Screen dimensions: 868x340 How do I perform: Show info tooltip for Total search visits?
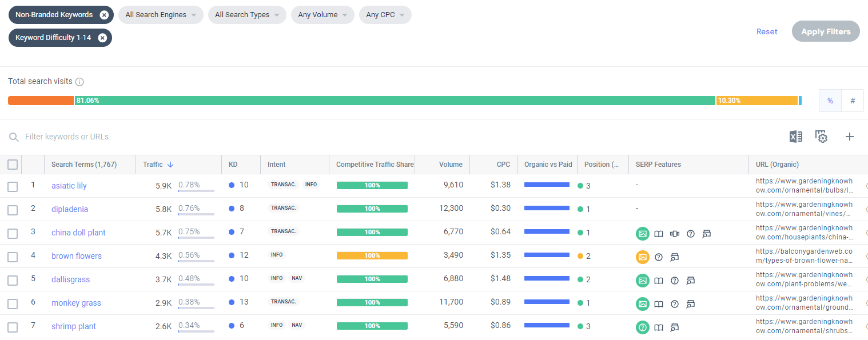click(x=79, y=82)
